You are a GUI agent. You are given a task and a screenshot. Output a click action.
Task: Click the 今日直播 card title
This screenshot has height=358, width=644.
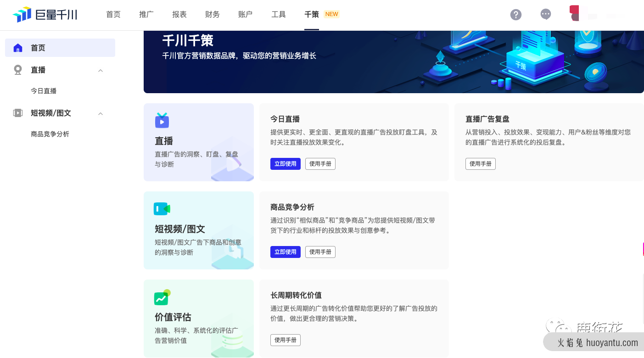click(x=285, y=119)
